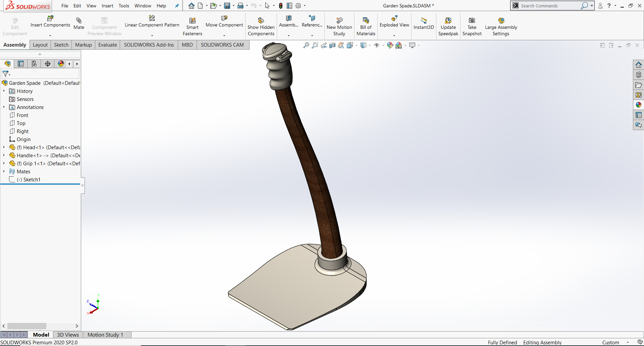Open the Design Library task pane
Screen dimensions: 644x346
coord(639,75)
